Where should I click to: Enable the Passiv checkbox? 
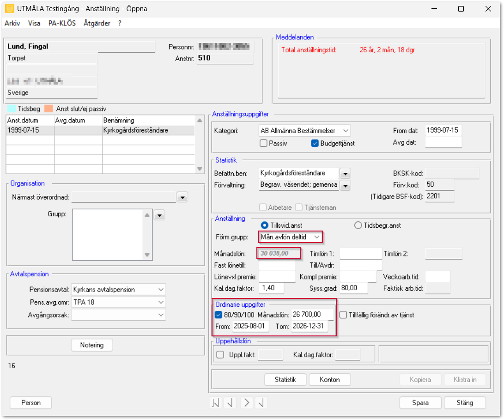pos(264,144)
